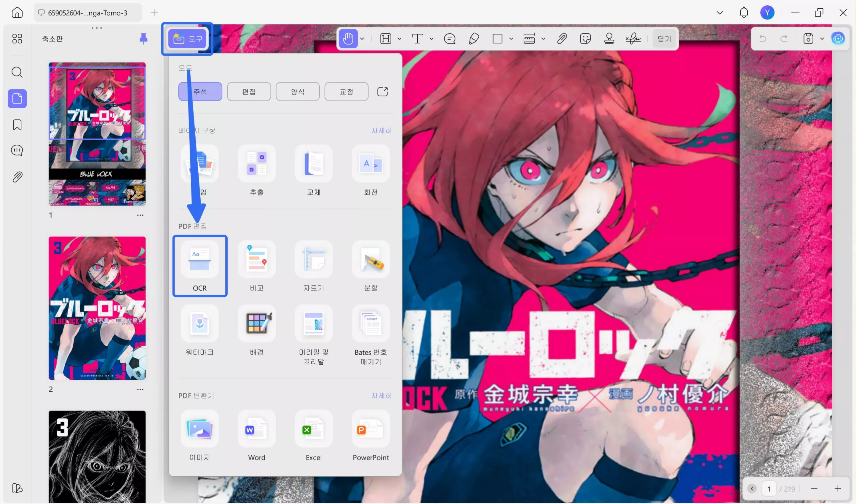This screenshot has width=856, height=504.
Task: Open more options for page 1 thumbnail
Action: pos(140,215)
